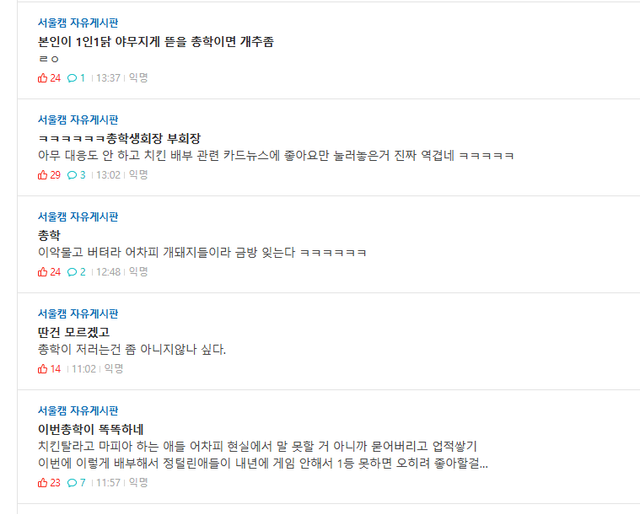Click comment bubble icon on 12:48 post

[72, 272]
